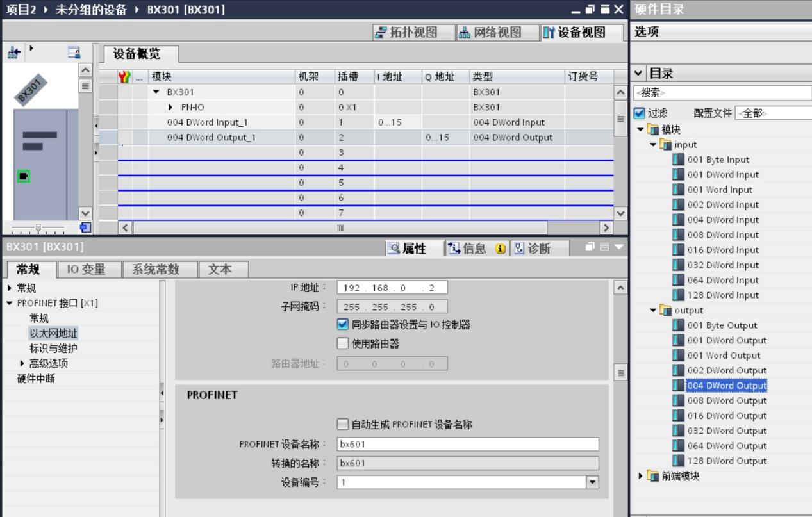Select 064 DWord Input module in catalog
This screenshot has height=517, width=812.
pos(722,280)
